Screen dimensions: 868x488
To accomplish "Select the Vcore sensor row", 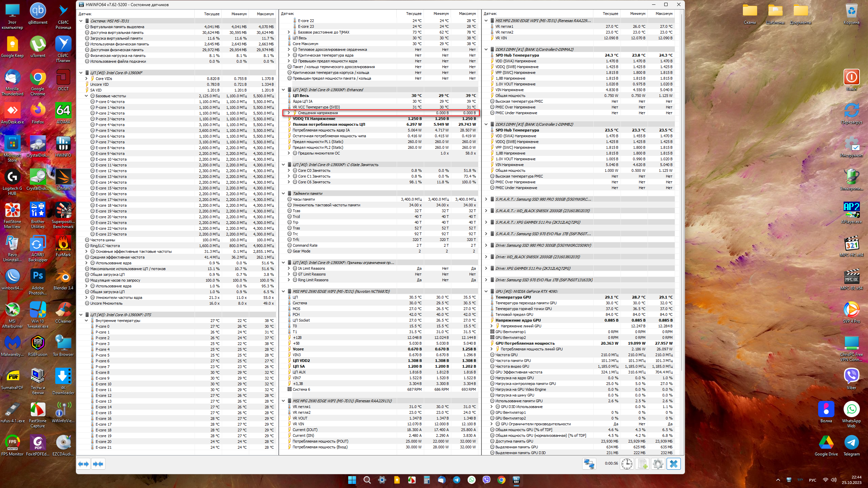I will pos(298,349).
